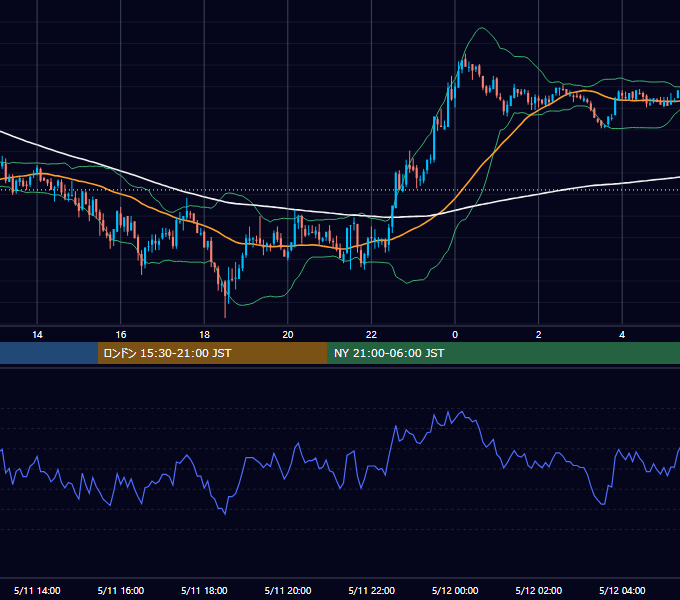This screenshot has height=600, width=680.
Task: Click the 5/12 02:00 date label
Action: 539,590
